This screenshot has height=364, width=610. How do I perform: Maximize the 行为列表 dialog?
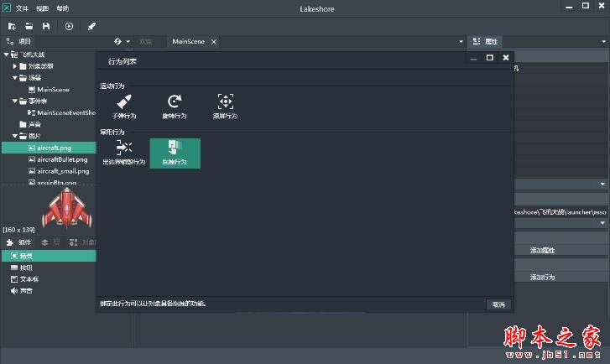tap(490, 58)
